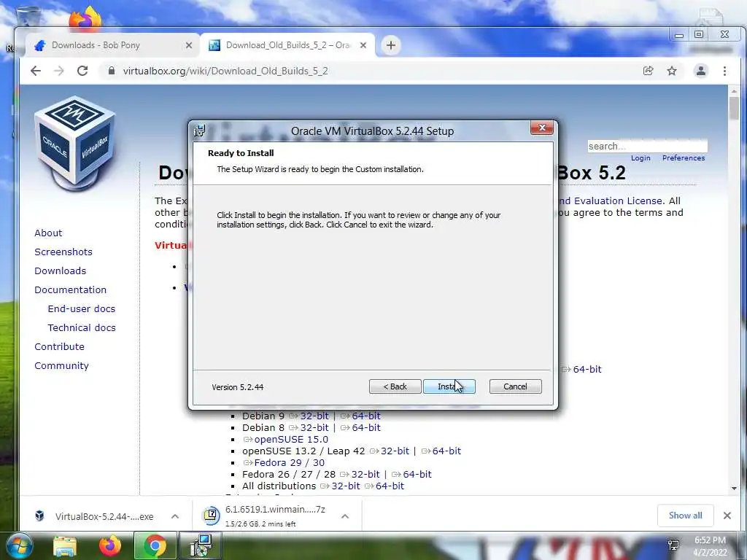Click the VirtualBox cube logo
The image size is (747, 560).
click(75, 143)
